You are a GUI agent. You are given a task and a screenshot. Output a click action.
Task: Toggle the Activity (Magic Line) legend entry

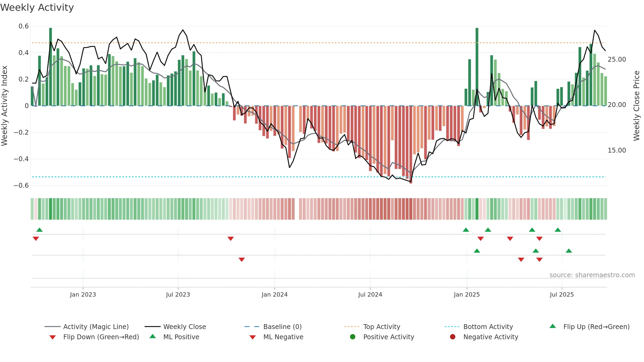point(87,327)
